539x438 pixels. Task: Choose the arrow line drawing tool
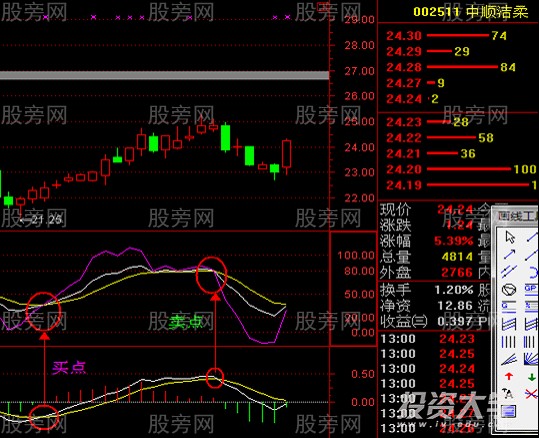509,254
